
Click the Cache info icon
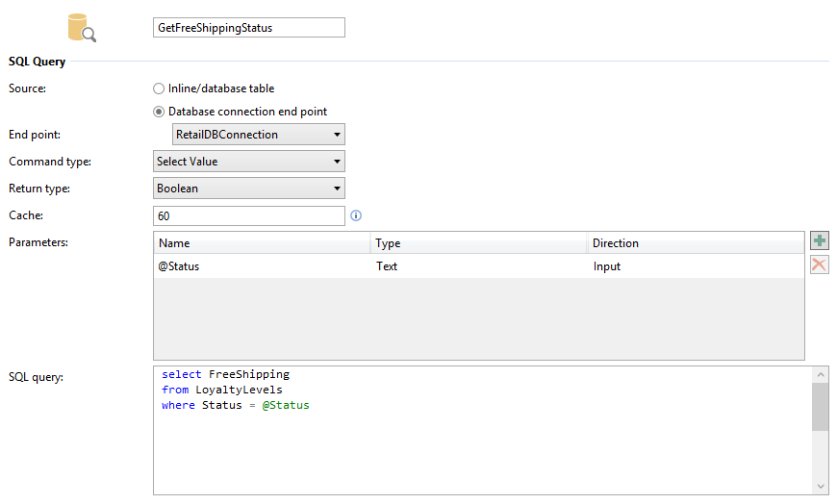coord(356,215)
